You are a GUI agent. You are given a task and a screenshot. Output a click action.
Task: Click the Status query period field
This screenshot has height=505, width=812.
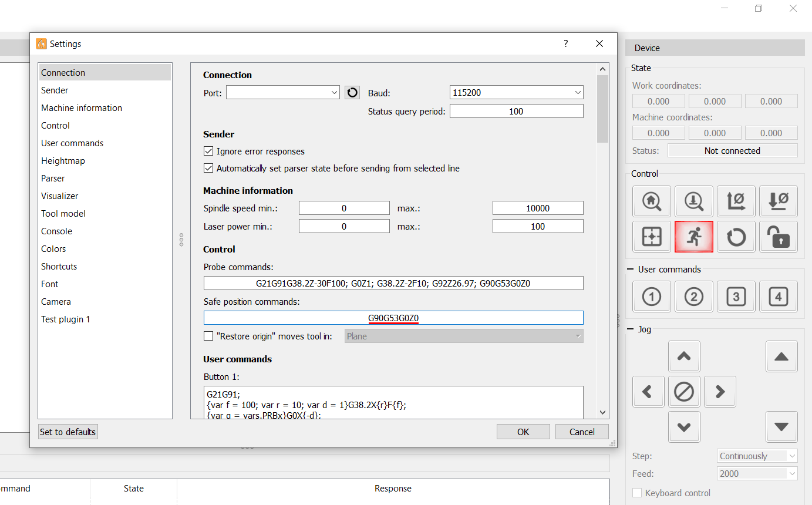coord(516,112)
